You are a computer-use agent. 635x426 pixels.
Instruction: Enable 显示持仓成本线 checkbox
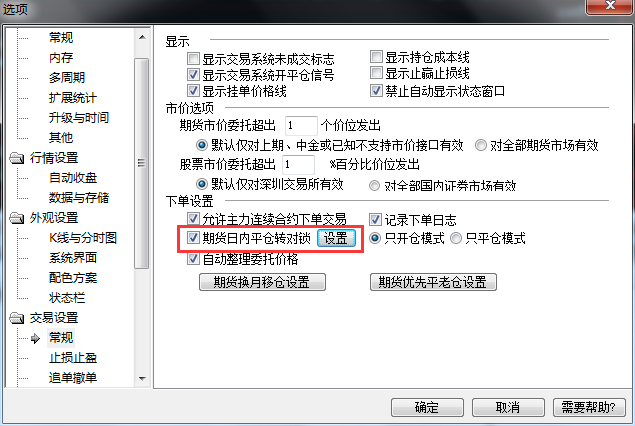click(x=376, y=56)
